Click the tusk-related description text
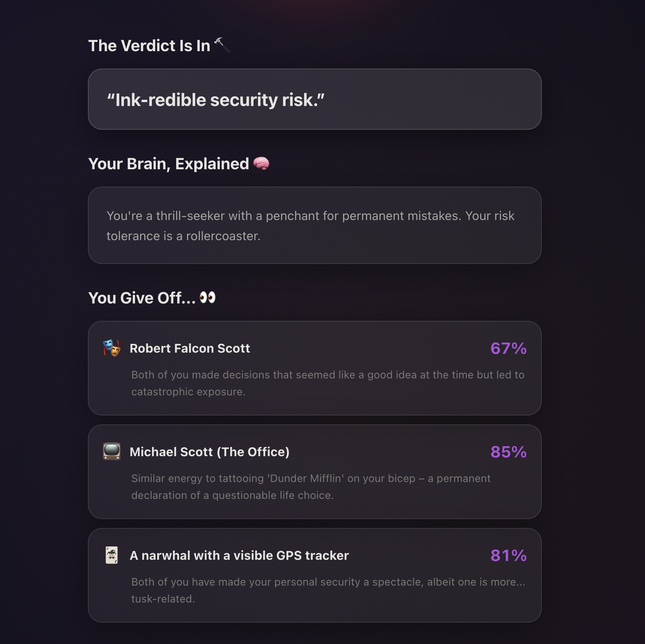The width and height of the screenshot is (645, 644). [328, 590]
